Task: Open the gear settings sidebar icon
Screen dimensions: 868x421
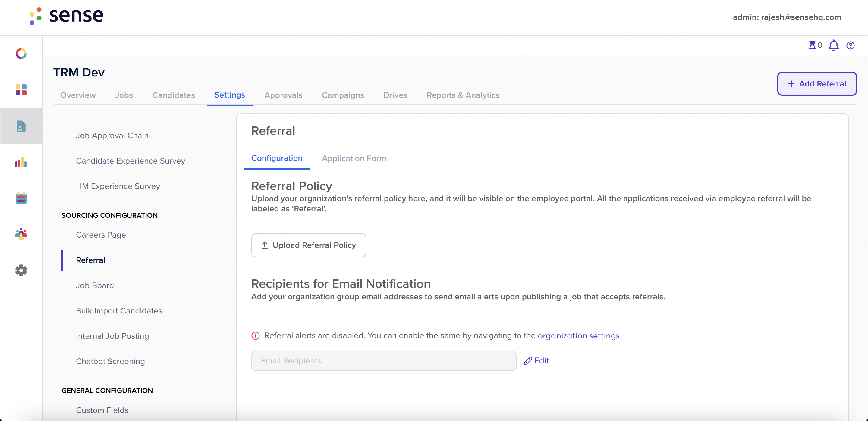Action: 21,270
